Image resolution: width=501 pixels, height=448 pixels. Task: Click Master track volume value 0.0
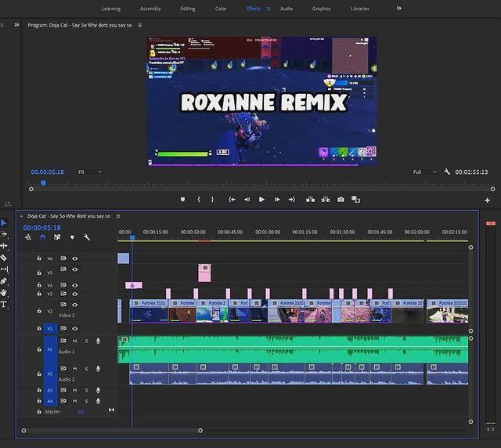point(81,412)
